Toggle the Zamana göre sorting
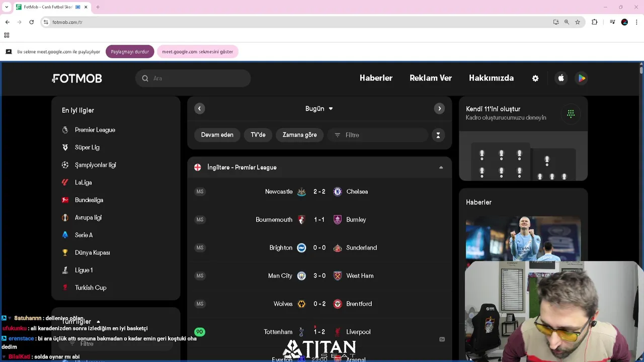 (300, 135)
